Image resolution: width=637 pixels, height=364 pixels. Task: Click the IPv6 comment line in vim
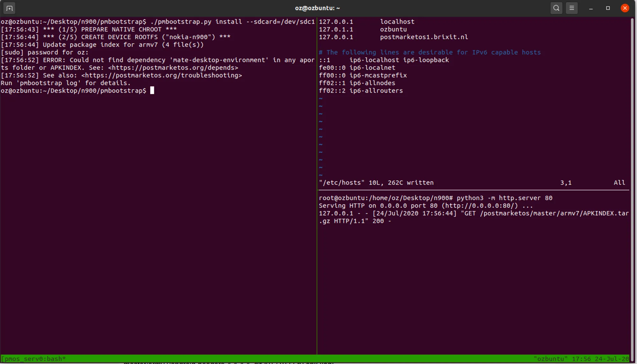[430, 52]
